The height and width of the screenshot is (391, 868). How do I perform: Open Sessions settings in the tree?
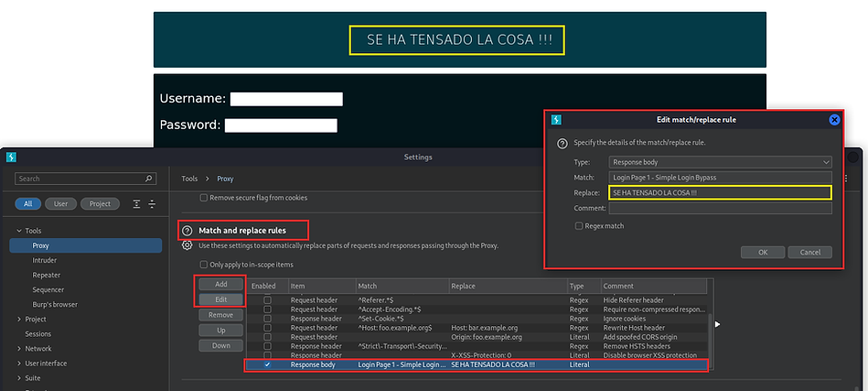tap(38, 334)
